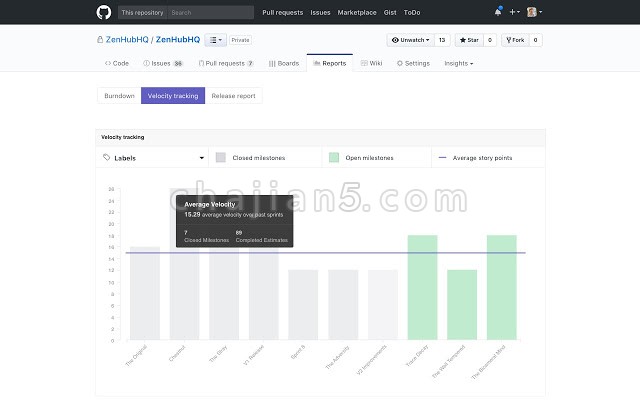Click the Trace Decay green bar
Image resolution: width=640 pixels, height=400 pixels.
422,287
